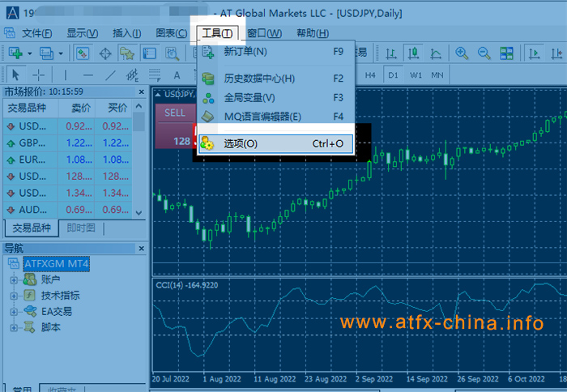
Task: Switch chart to candlestick type
Action: [413, 53]
